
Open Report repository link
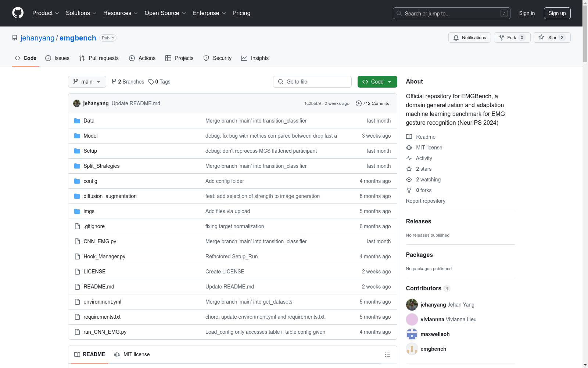point(426,201)
